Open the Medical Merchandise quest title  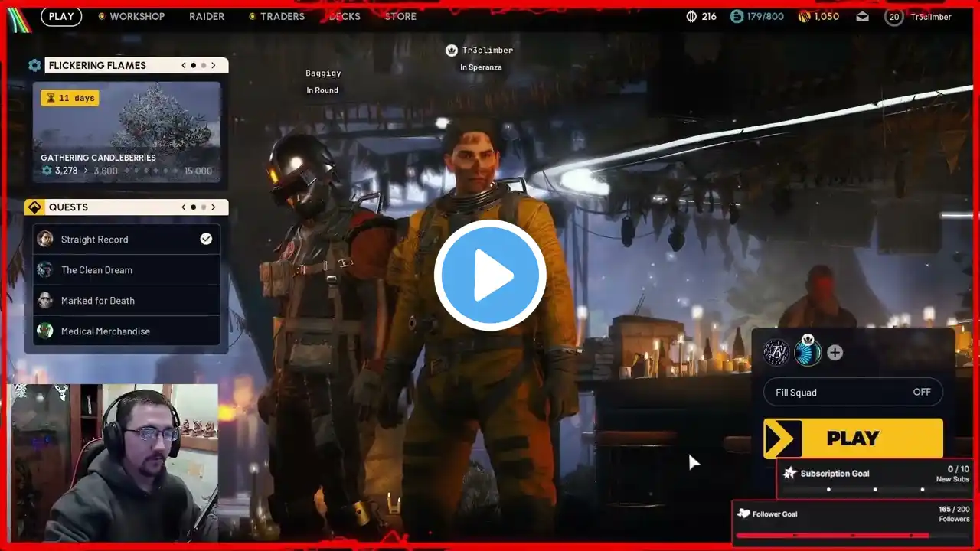coord(106,331)
